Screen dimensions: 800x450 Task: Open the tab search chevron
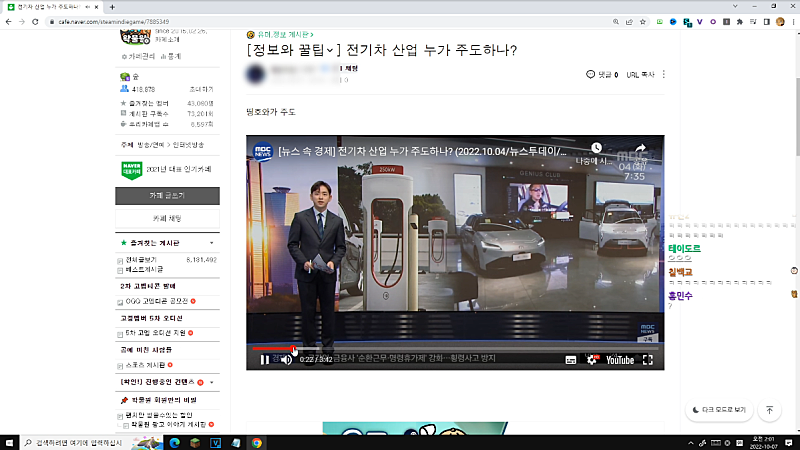735,6
